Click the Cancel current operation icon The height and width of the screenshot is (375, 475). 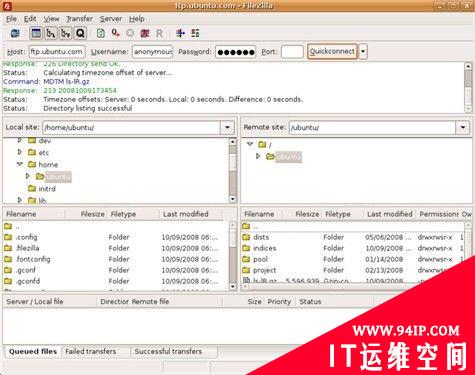point(130,33)
